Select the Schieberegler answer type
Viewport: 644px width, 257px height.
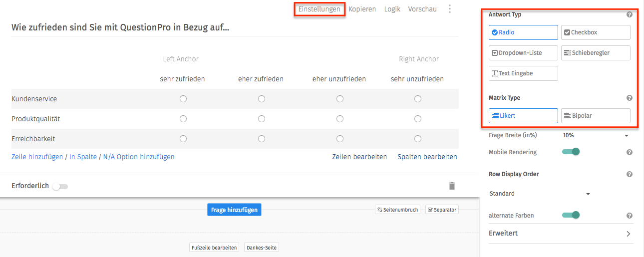point(596,53)
